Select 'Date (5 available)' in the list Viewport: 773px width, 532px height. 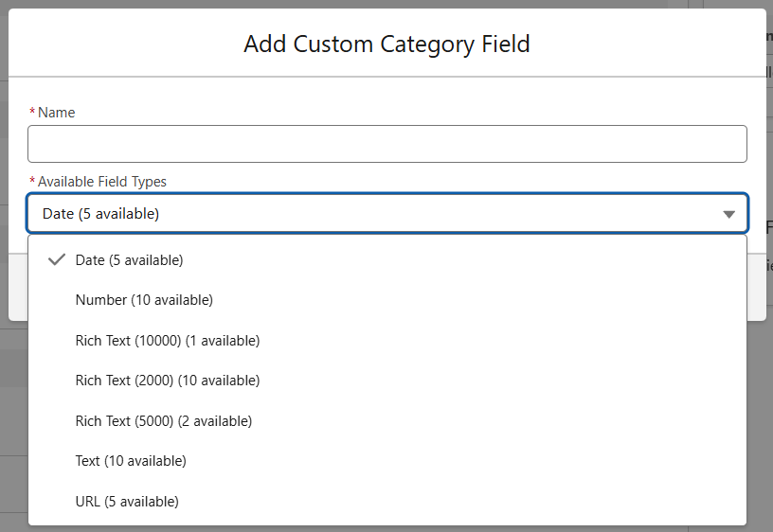pos(129,259)
